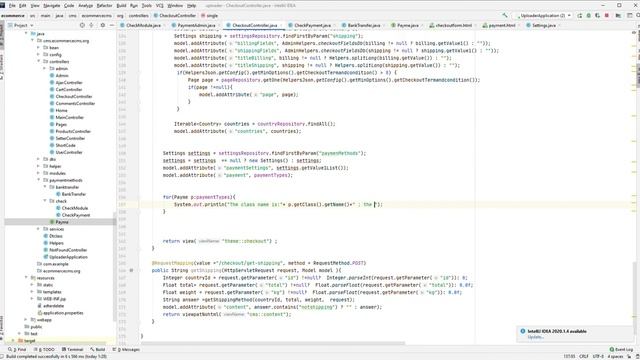Open Project panel settings gear

click(x=102, y=25)
